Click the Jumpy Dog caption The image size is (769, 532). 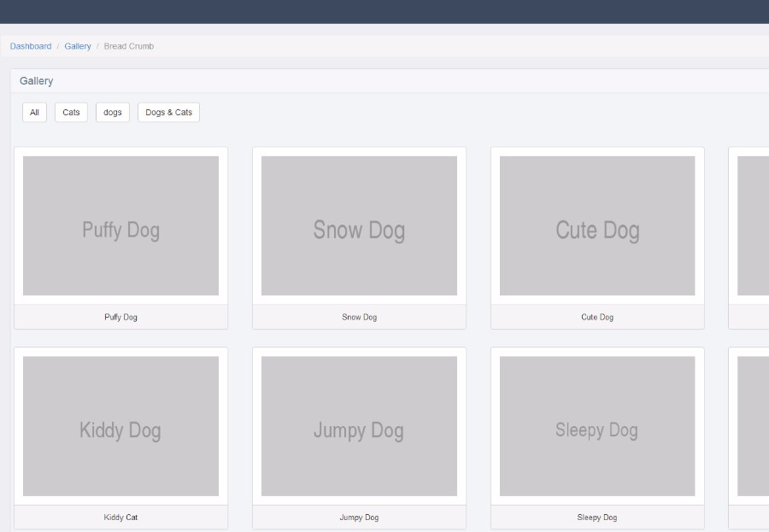359,517
